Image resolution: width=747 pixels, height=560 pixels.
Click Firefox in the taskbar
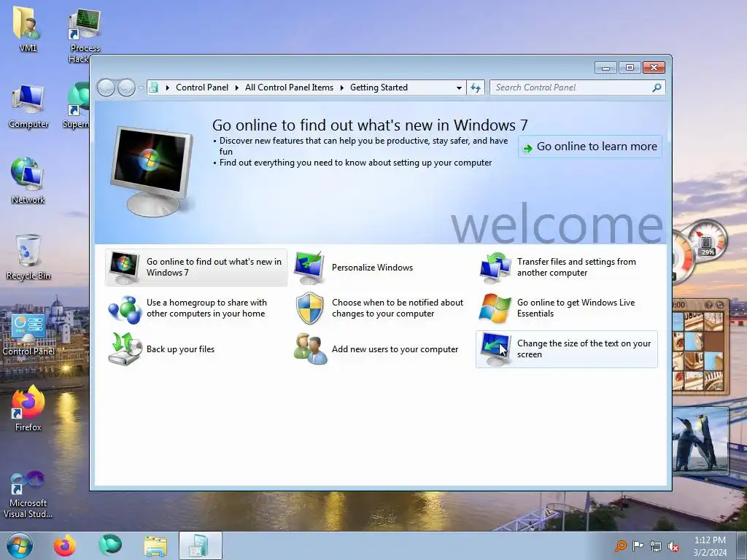[65, 545]
